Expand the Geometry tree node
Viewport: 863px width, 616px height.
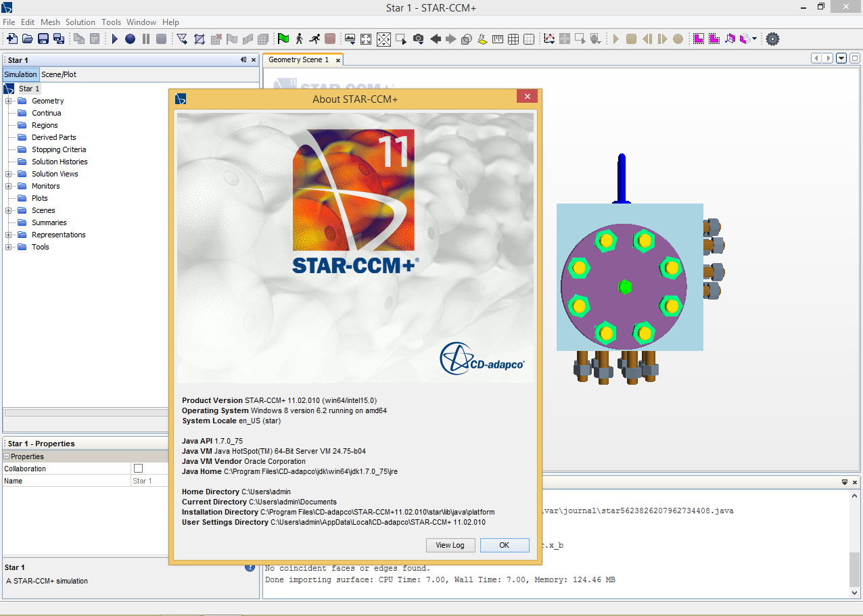9,101
